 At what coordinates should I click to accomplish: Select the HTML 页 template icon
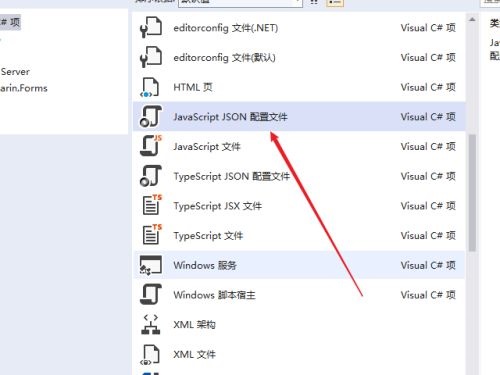coord(151,87)
